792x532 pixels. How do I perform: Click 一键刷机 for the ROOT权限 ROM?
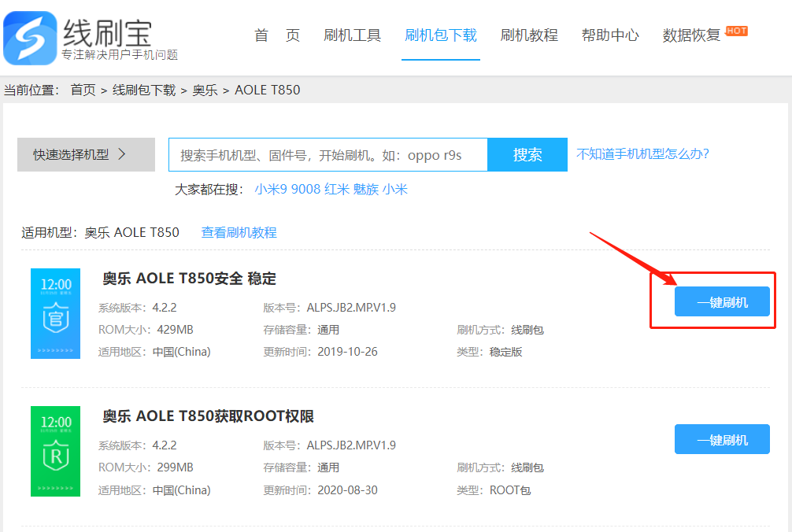[722, 439]
